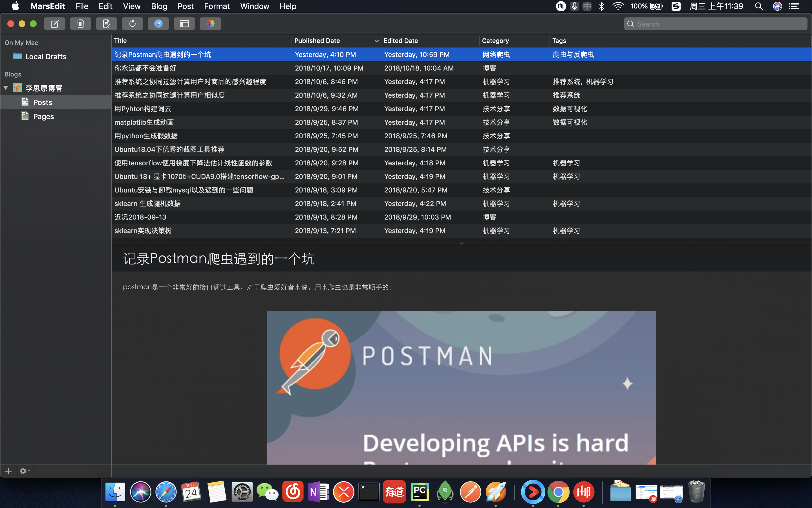The width and height of the screenshot is (812, 508).
Task: Open System Preferences from the Dock
Action: [242, 492]
